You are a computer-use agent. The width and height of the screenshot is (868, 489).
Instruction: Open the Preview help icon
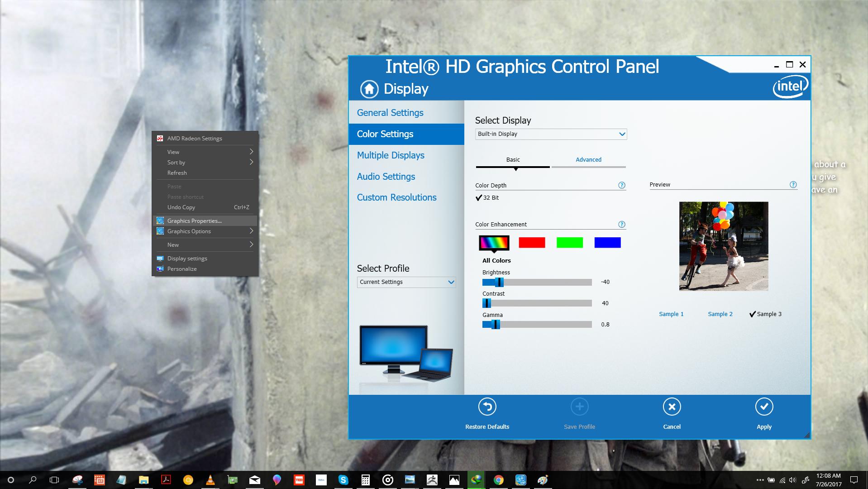tap(793, 184)
